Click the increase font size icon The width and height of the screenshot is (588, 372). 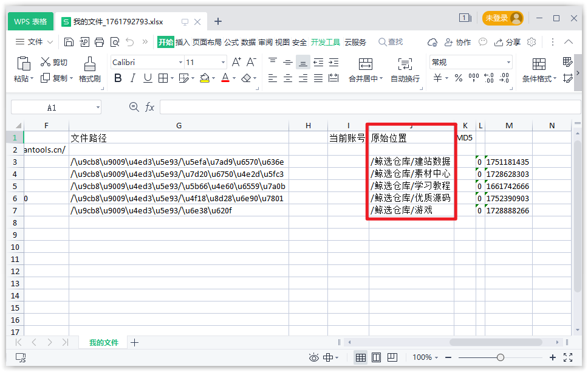[237, 62]
